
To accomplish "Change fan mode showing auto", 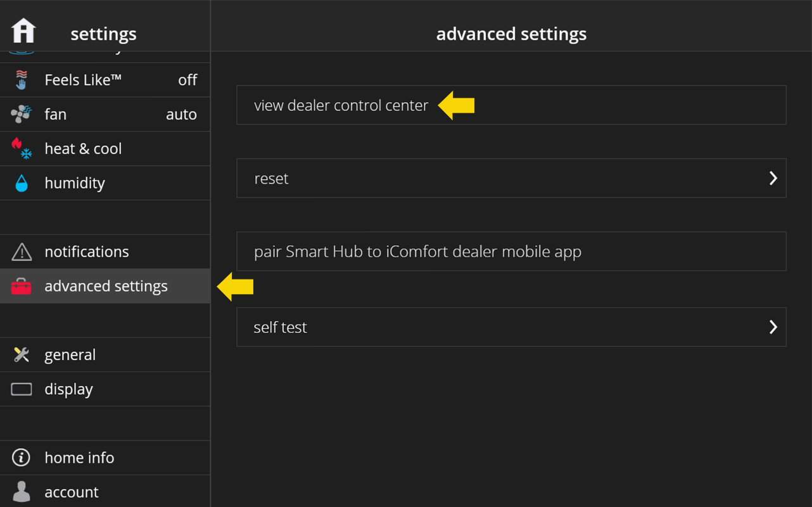I will [181, 115].
